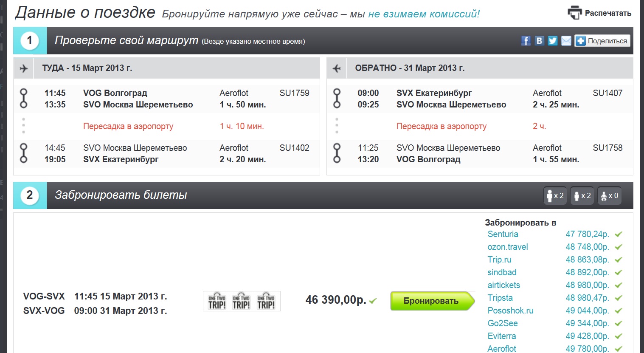Click the 'Забронировать билеты' section heading
644x353 pixels.
coord(121,195)
